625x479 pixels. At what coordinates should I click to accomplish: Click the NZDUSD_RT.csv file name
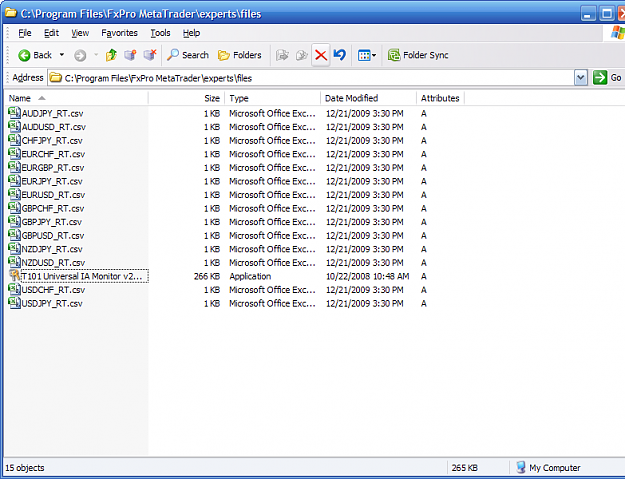(53, 263)
